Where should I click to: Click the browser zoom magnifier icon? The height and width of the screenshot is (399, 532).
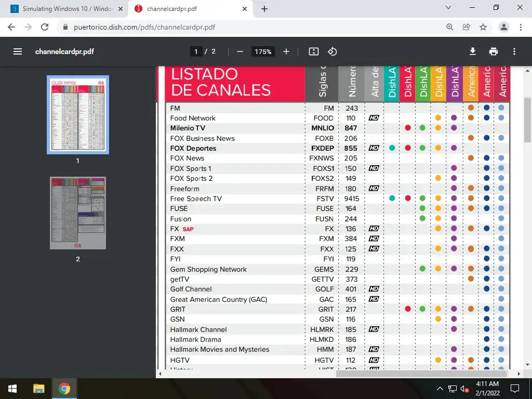(x=449, y=27)
